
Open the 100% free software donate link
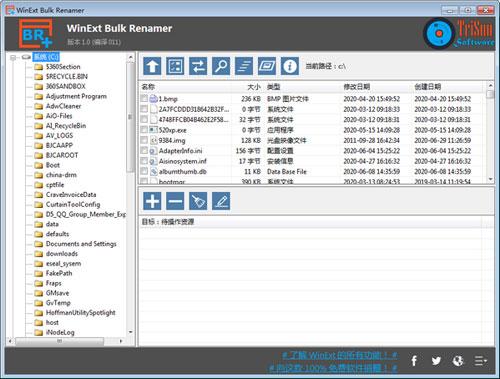[333, 368]
